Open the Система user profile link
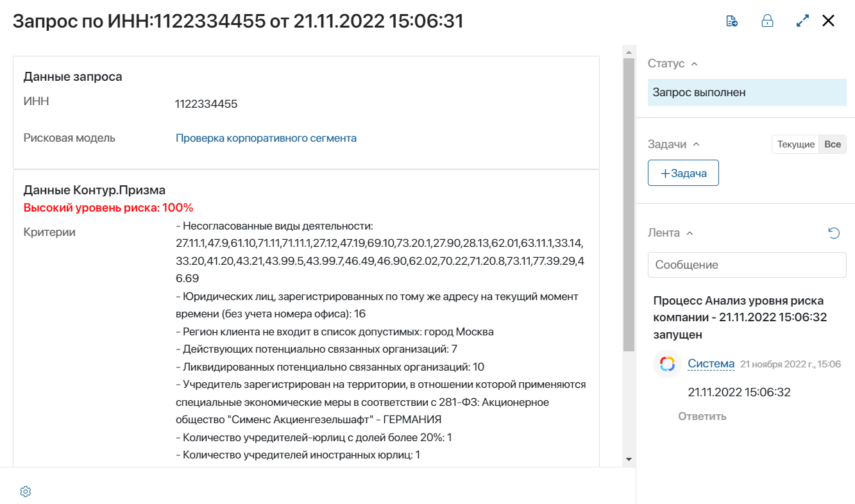 [x=711, y=364]
